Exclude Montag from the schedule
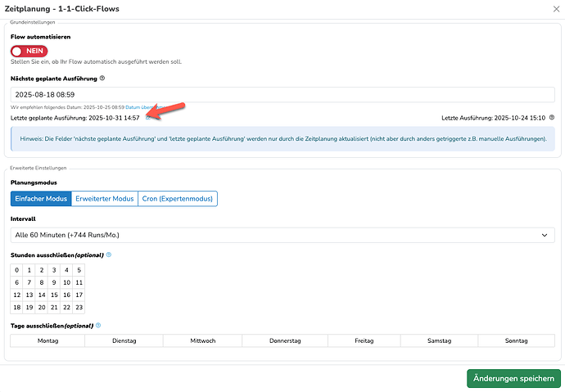Viewport: 565px width, 392px height. 48,340
